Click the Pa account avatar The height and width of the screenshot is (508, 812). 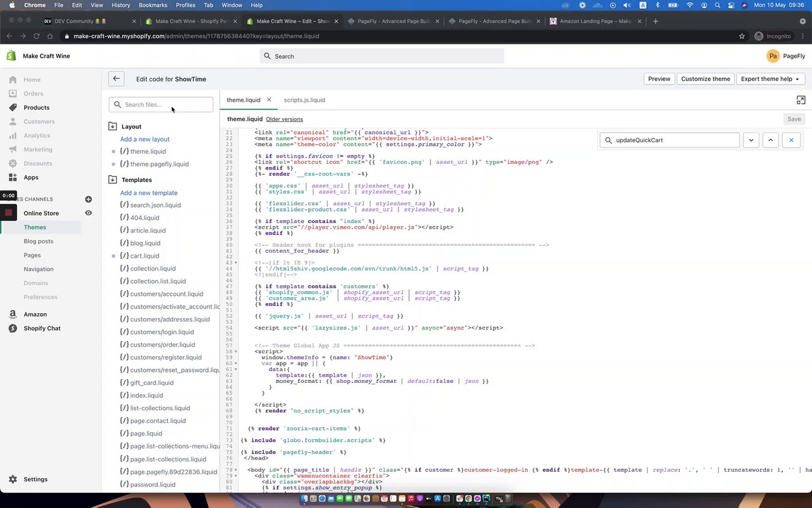point(773,56)
